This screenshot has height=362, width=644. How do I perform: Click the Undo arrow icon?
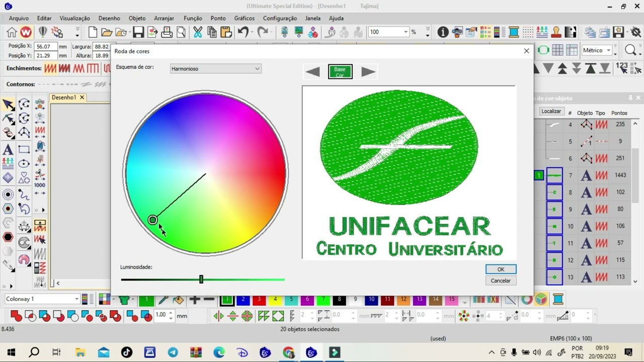[243, 32]
